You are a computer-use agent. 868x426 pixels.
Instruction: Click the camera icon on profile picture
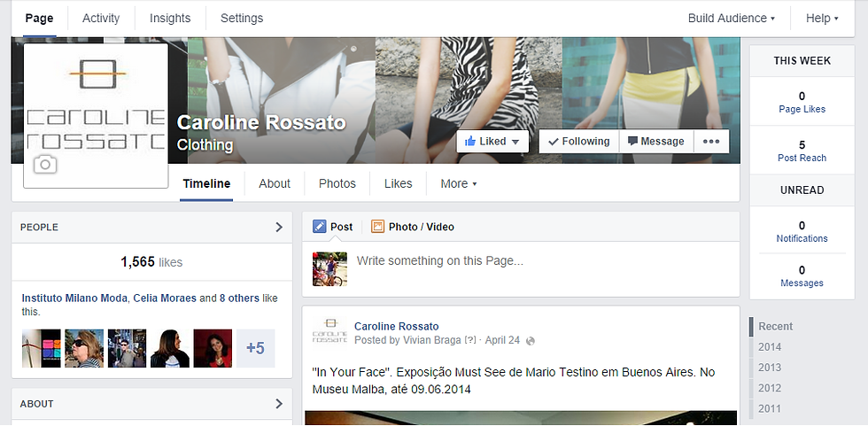click(45, 165)
